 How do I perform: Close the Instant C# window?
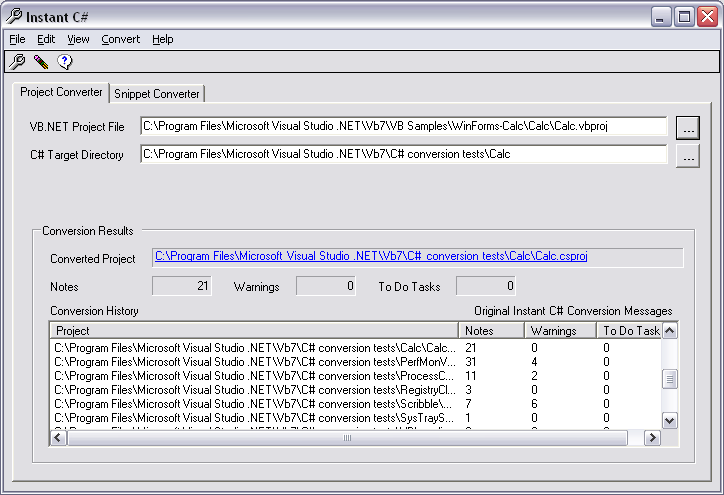[x=707, y=17]
